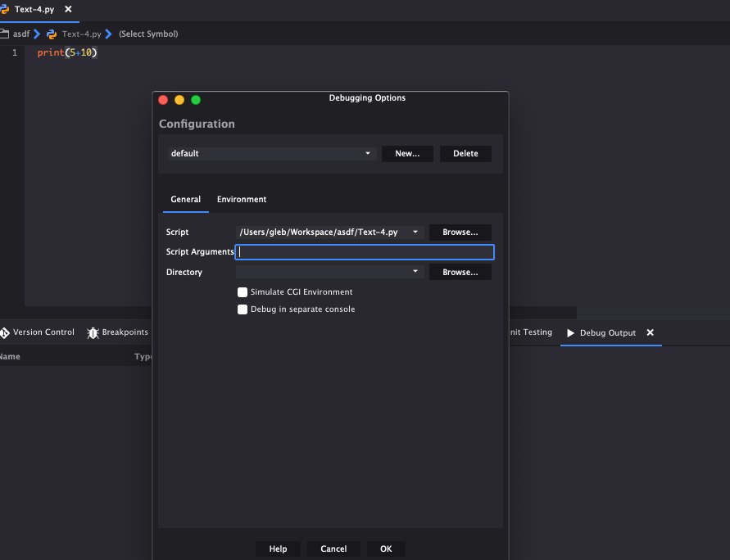Switch to the Environment tab
Viewport: 730px width, 560px height.
[242, 200]
